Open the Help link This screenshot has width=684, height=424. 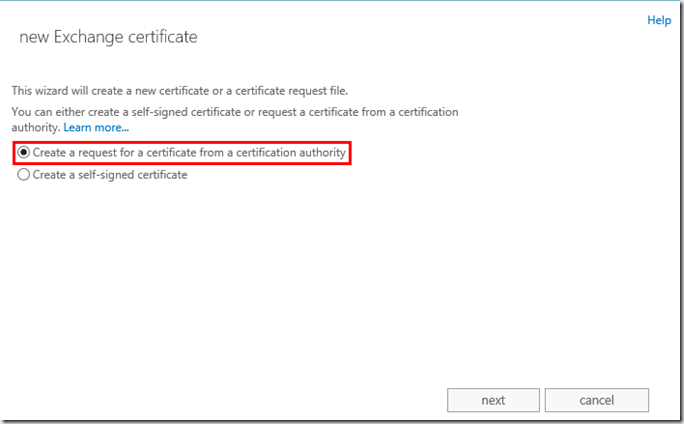[x=659, y=20]
